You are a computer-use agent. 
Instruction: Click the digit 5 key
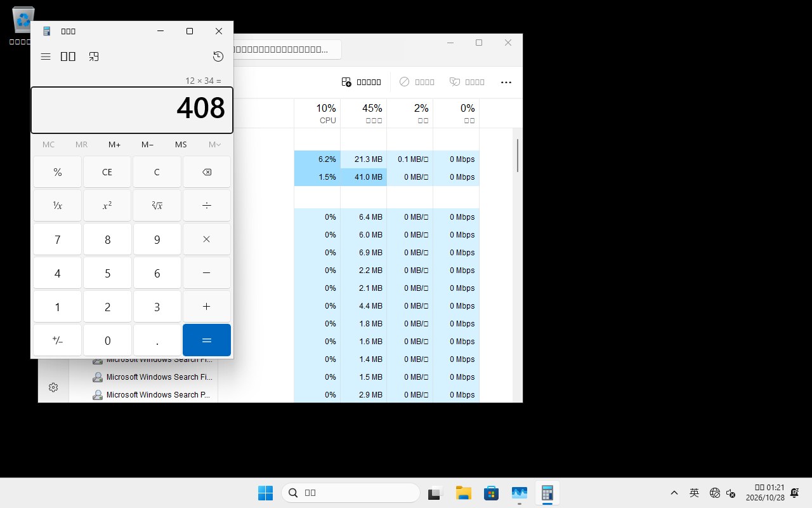(107, 273)
